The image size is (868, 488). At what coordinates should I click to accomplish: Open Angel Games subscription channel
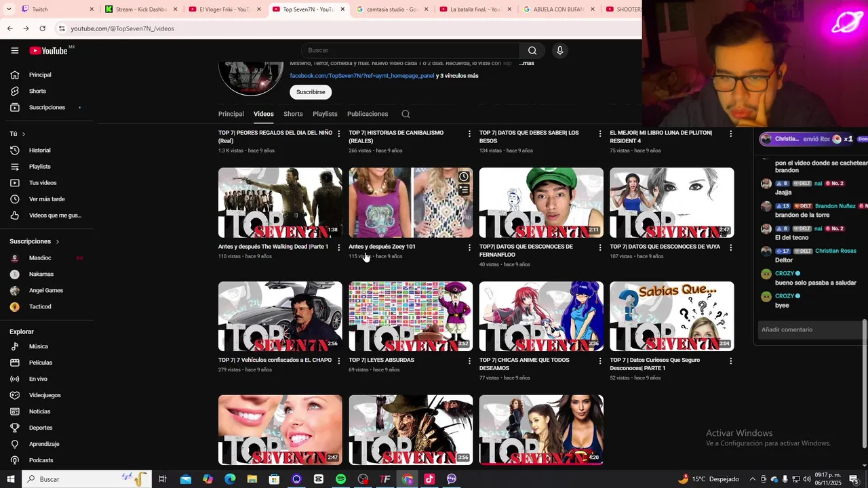point(46,290)
